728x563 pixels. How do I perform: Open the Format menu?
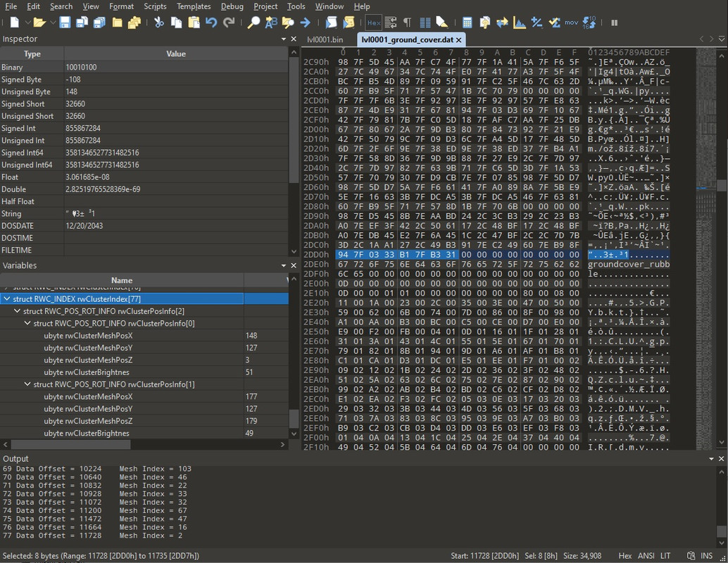click(121, 6)
